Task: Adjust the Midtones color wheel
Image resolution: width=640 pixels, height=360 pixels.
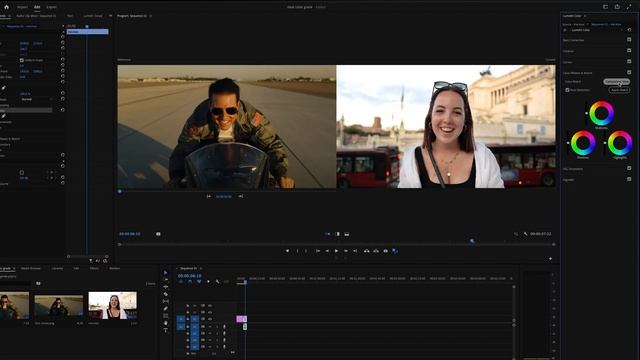Action: tap(601, 113)
